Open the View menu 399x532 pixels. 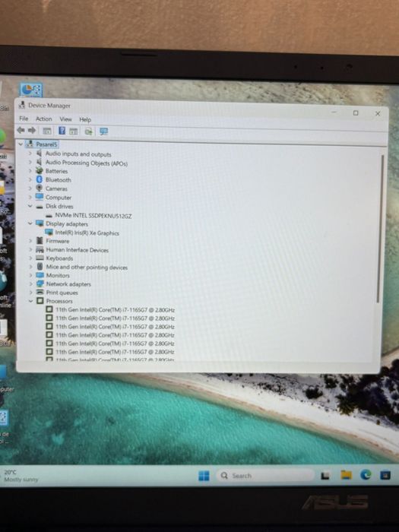click(x=65, y=119)
